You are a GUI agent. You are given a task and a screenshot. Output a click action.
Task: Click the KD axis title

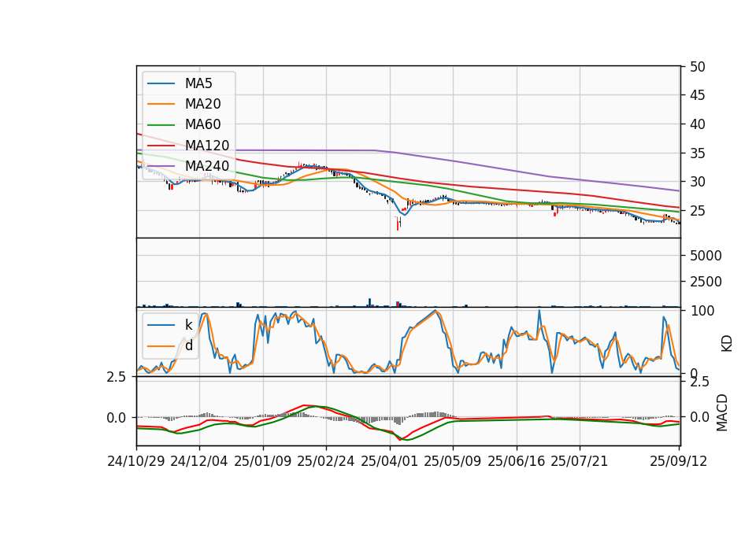(x=727, y=344)
